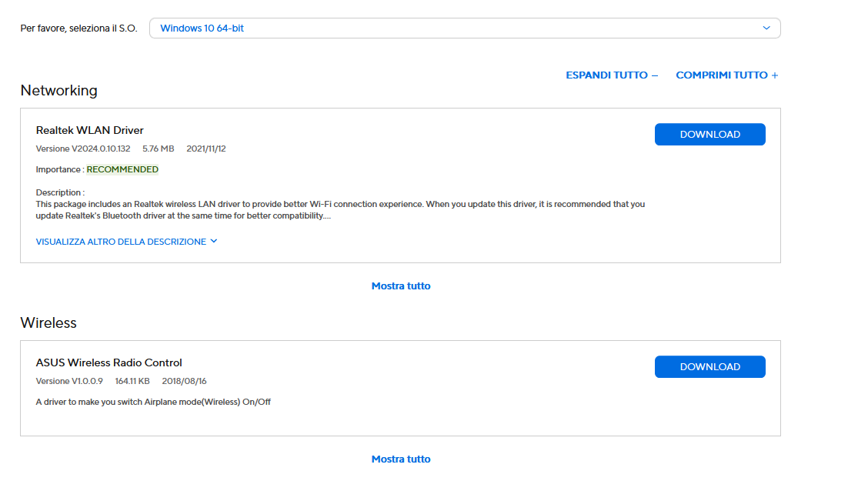Click the minus icon after ESPANDI TUTTO
Viewport: 868px width, 481px height.
click(x=655, y=75)
